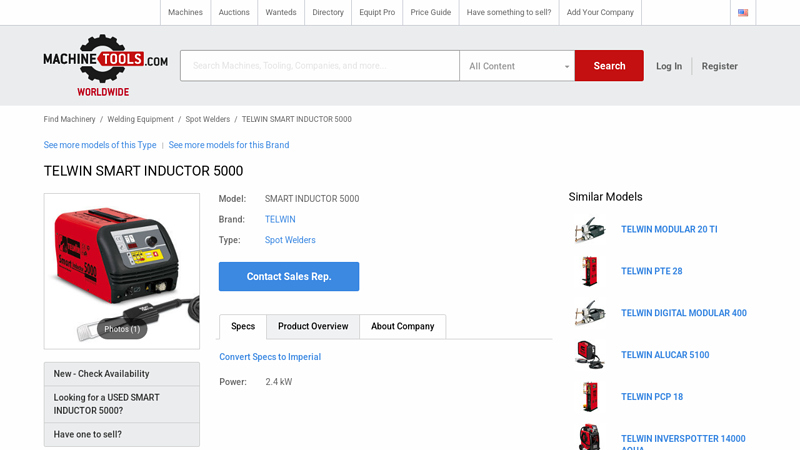
Task: Switch to Product Overview tab
Action: (x=313, y=327)
